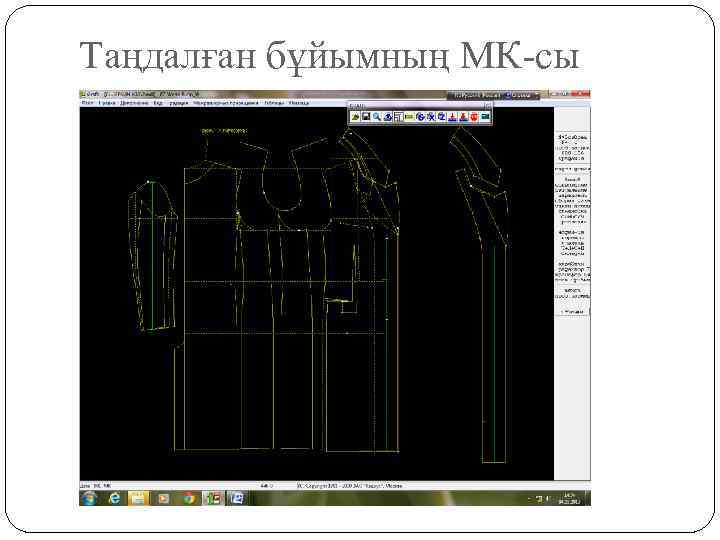Open the Вид menu
720x540 pixels.
[x=158, y=103]
